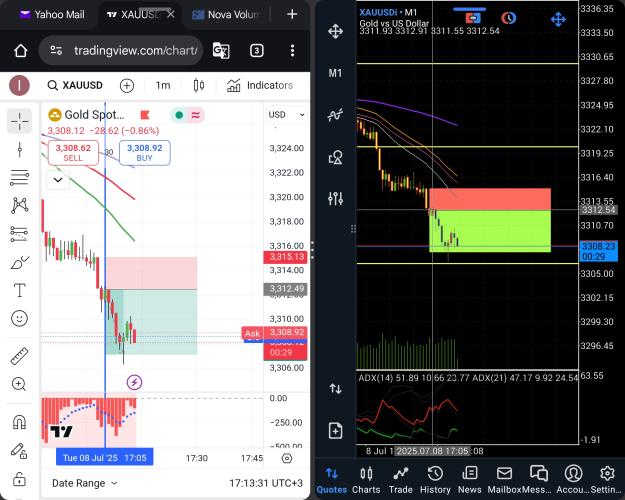Select the XABCD pattern tool

(x=20, y=205)
